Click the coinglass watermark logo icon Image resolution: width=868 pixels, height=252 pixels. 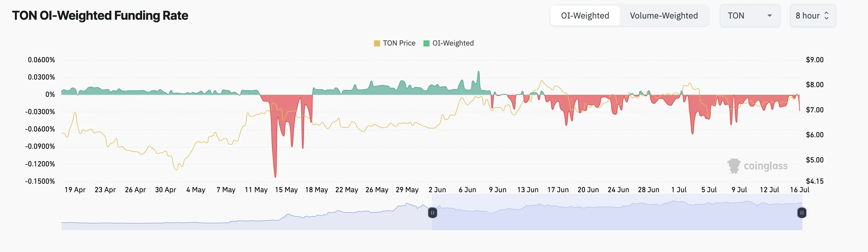point(733,166)
